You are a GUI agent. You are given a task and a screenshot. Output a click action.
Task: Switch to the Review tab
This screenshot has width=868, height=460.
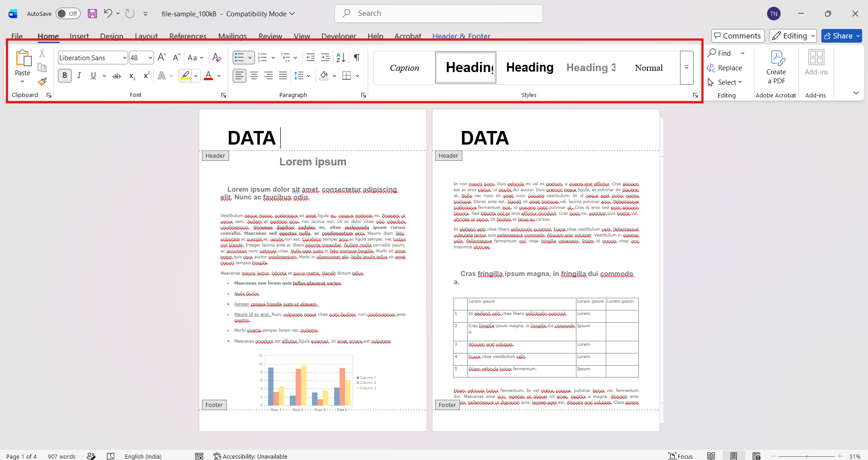tap(270, 36)
